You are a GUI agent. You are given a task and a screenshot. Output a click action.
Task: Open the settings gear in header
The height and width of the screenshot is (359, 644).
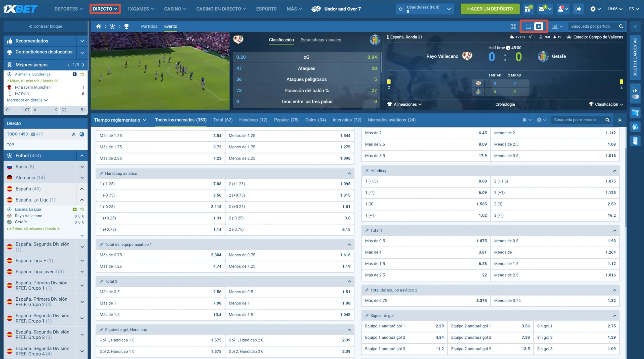(x=593, y=9)
